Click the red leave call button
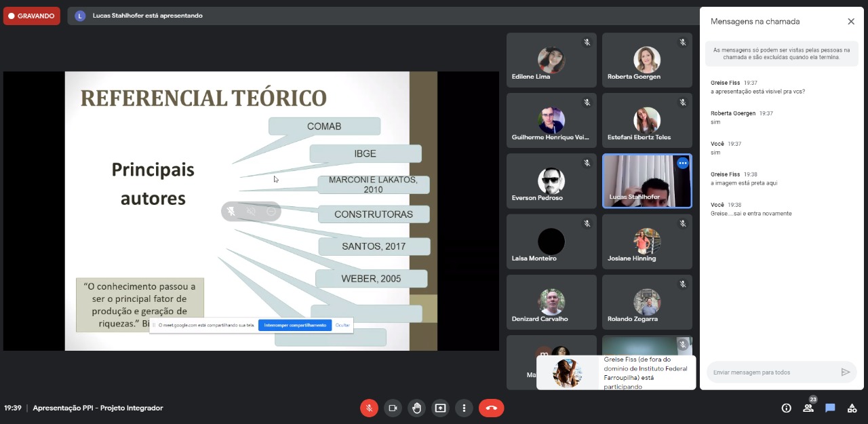 coord(491,408)
